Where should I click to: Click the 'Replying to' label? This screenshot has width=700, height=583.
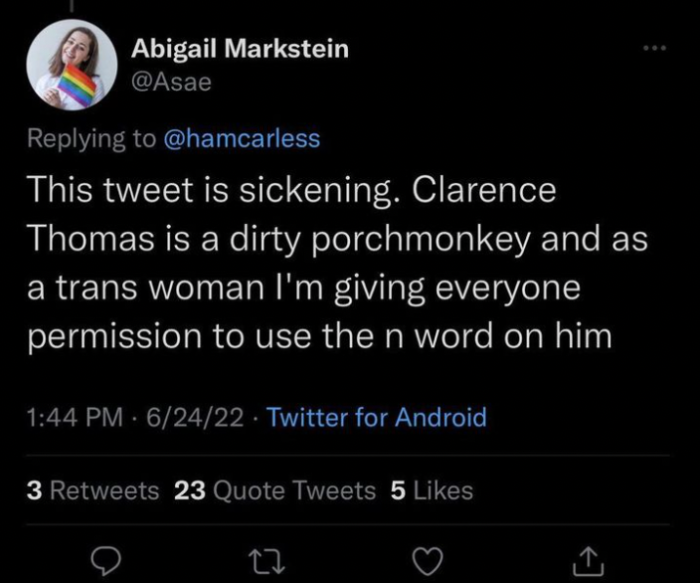click(x=92, y=138)
